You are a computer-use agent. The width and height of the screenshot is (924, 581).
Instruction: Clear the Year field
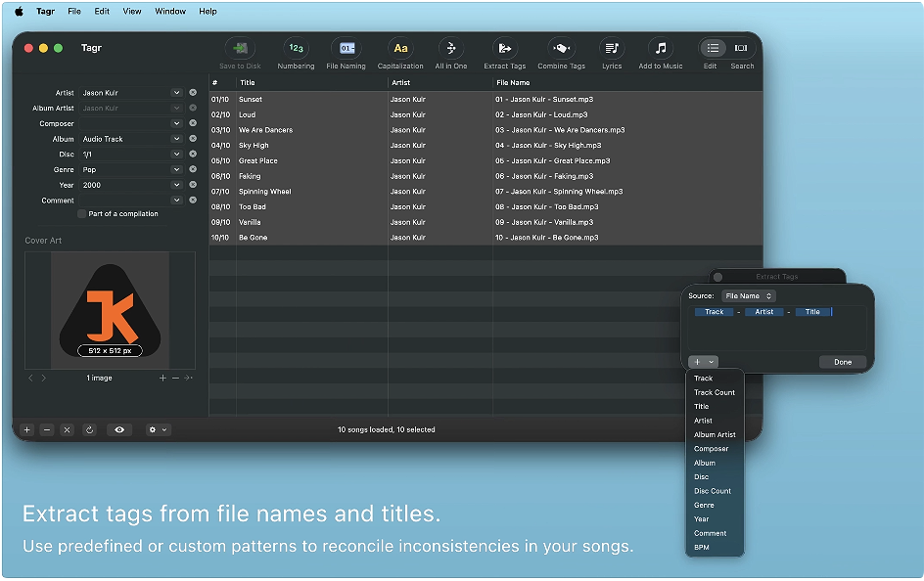pos(193,184)
